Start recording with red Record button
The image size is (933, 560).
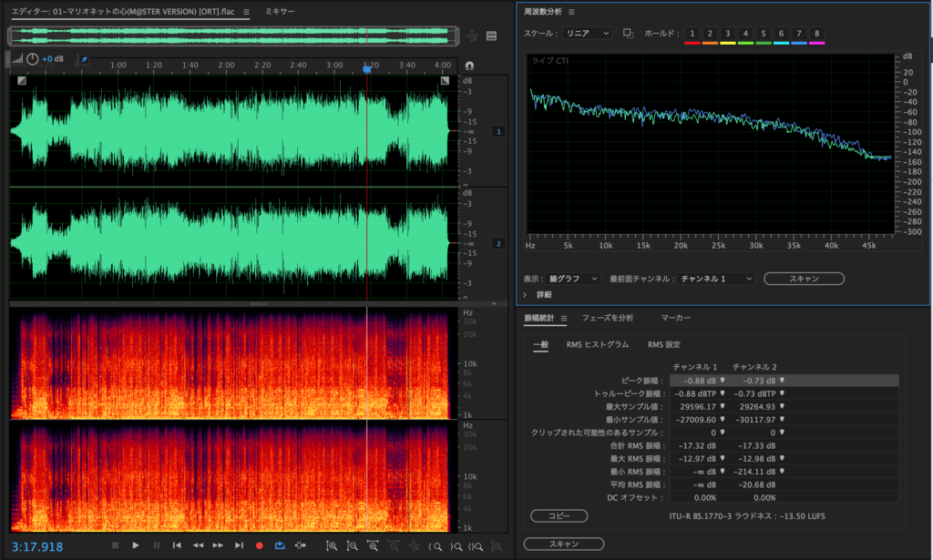(260, 545)
